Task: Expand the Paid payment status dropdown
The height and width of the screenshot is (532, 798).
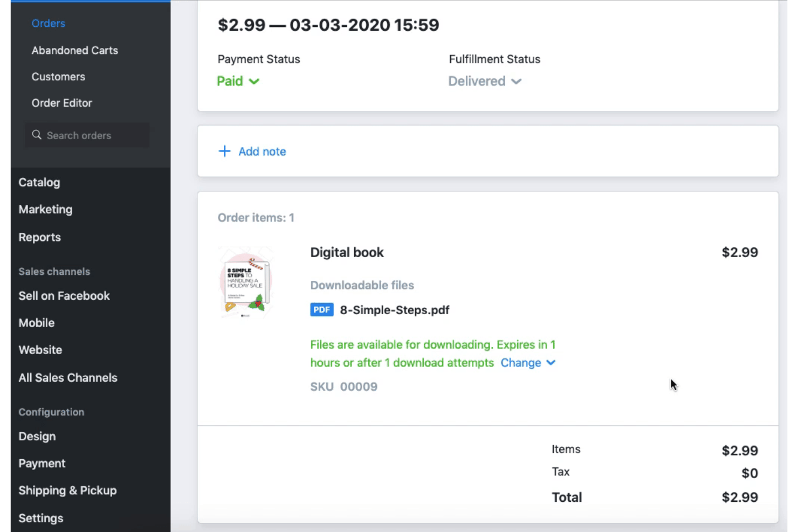Action: [238, 81]
